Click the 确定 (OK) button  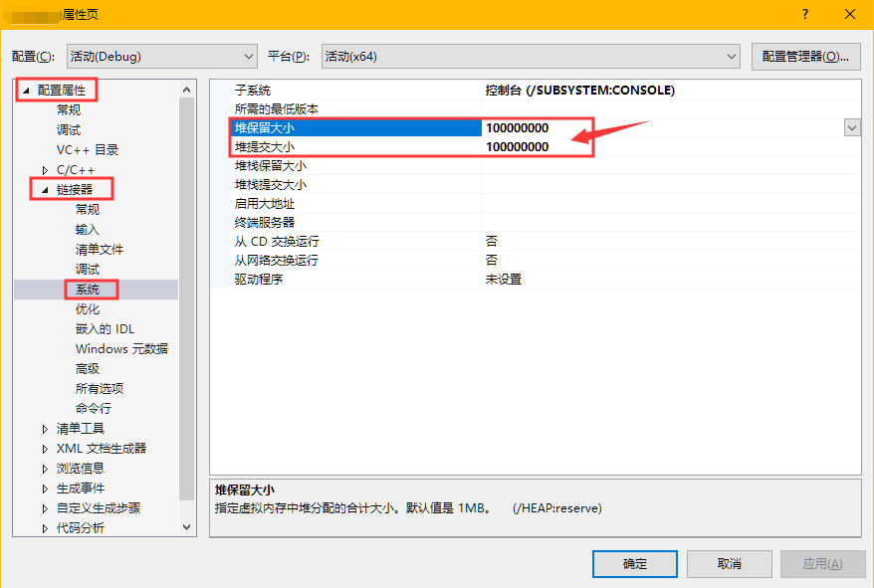[x=634, y=563]
